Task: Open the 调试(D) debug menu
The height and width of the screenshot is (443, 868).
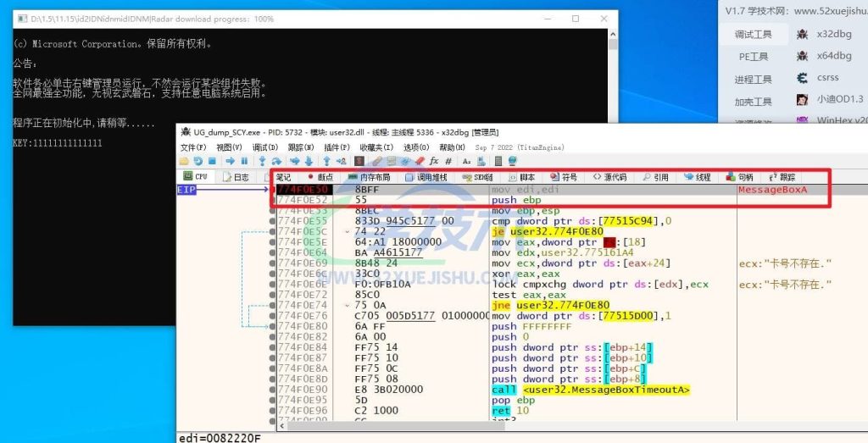Action: 268,147
